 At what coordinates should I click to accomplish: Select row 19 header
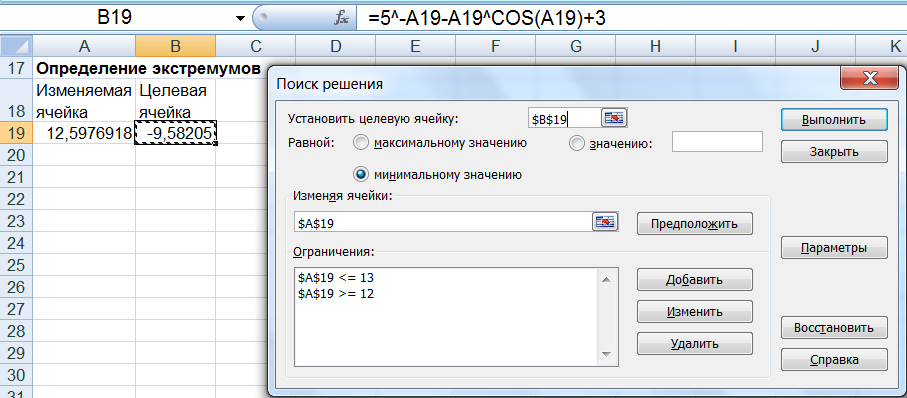pyautogui.click(x=17, y=133)
